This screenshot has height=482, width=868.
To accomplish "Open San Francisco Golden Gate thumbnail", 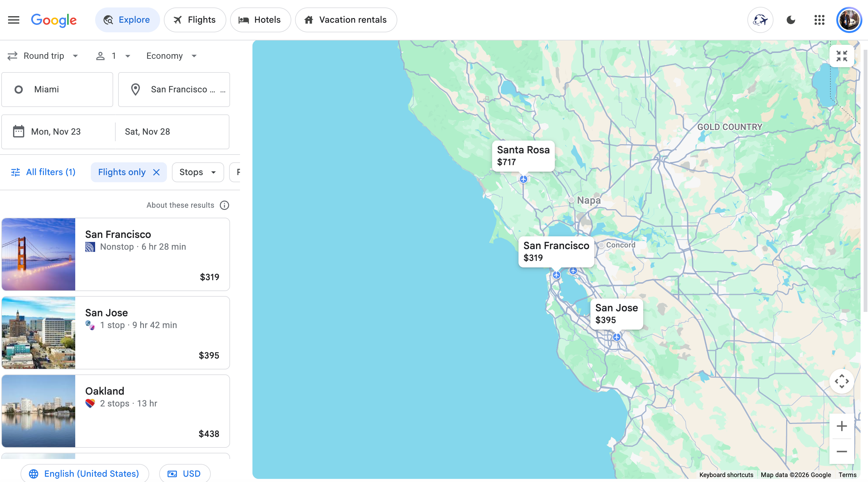I will point(39,254).
